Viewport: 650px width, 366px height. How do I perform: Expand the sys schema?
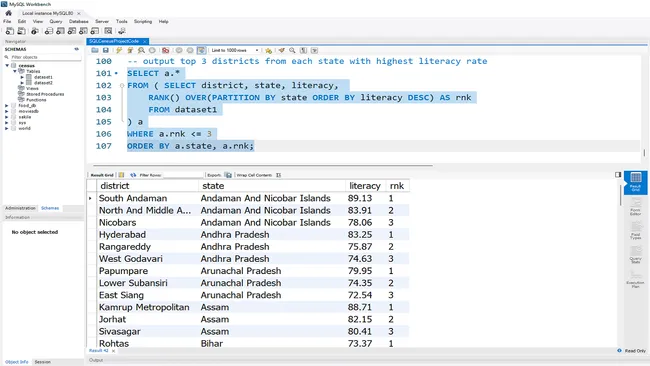(x=7, y=123)
